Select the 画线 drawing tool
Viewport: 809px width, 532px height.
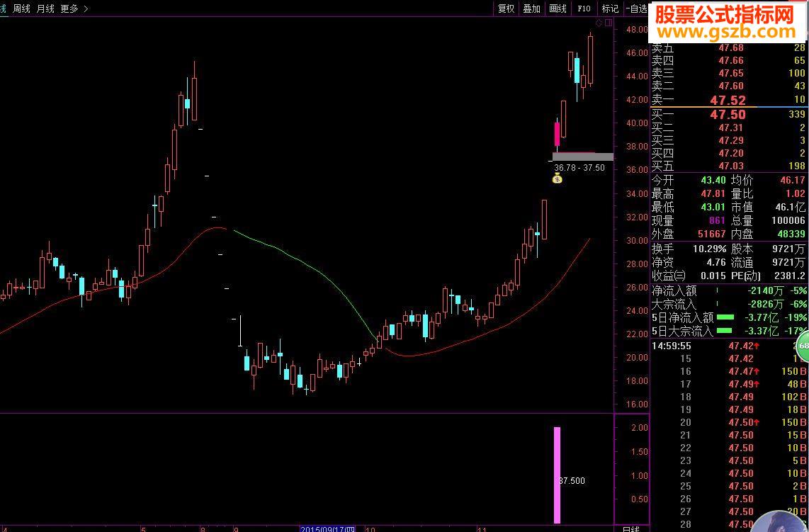tap(558, 9)
